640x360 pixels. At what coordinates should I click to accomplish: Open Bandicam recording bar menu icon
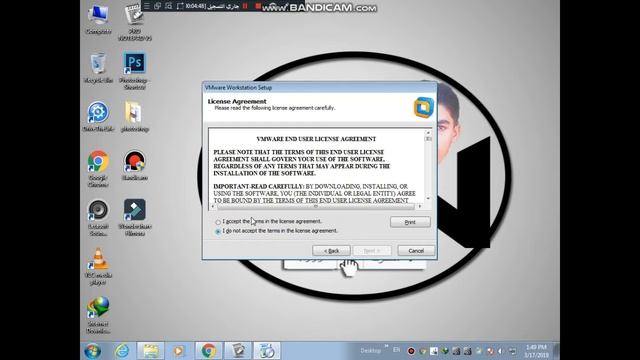147,6
